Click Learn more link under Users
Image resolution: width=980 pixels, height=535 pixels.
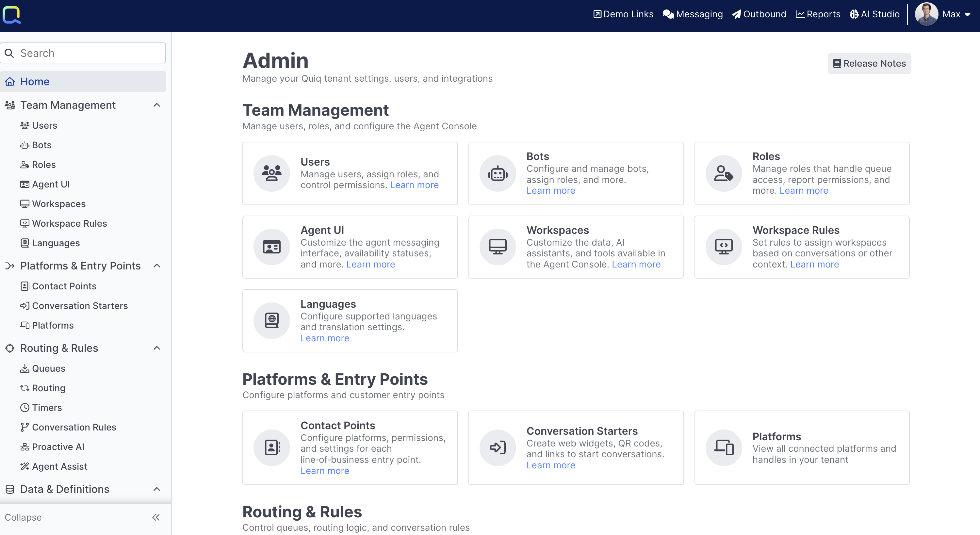(x=414, y=185)
